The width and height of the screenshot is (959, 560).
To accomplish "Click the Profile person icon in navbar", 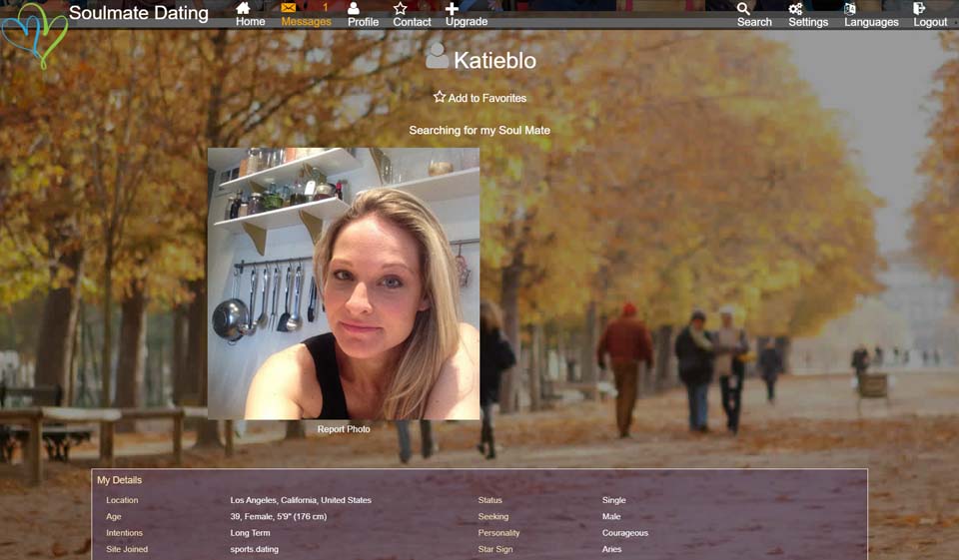I will pyautogui.click(x=354, y=8).
